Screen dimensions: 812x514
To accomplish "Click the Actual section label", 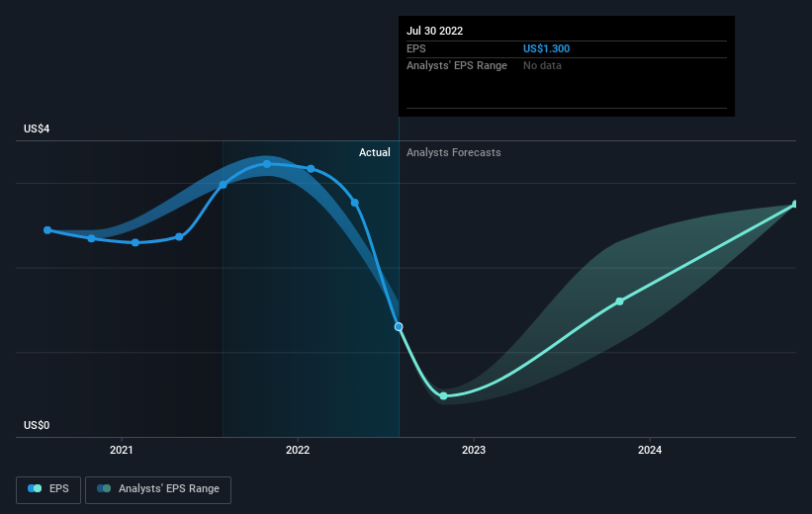I will pos(375,152).
